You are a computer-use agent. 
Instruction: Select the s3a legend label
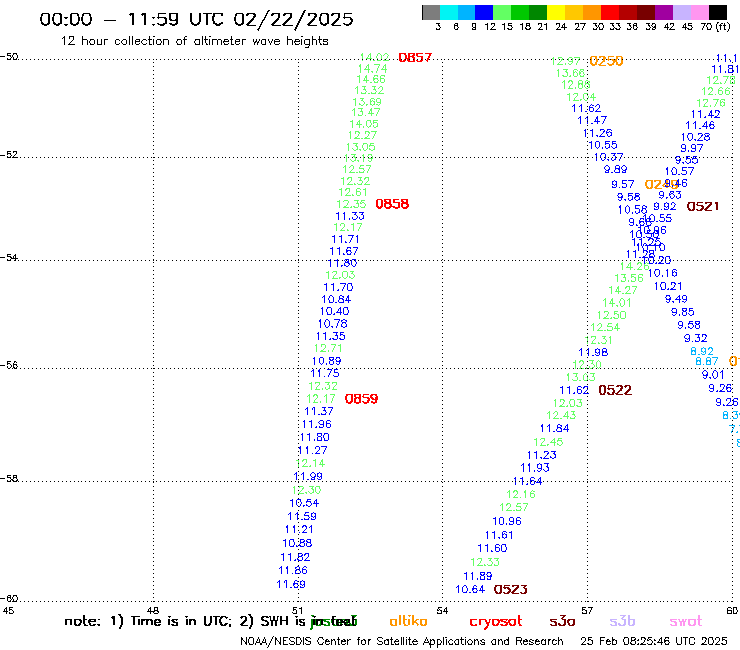[563, 621]
